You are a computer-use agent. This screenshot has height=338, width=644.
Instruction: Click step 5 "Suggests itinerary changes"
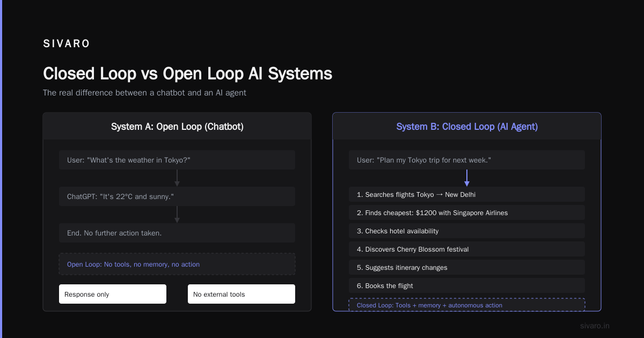467,267
